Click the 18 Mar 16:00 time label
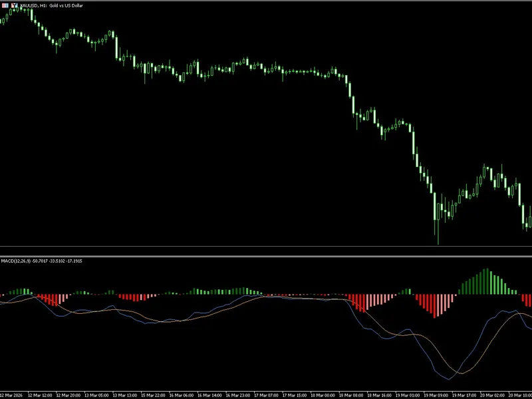The width and height of the screenshot is (532, 399). pos(379,396)
